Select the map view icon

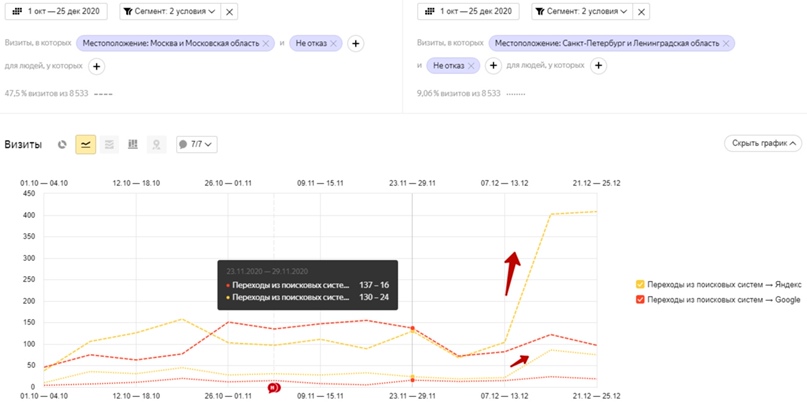pos(156,145)
